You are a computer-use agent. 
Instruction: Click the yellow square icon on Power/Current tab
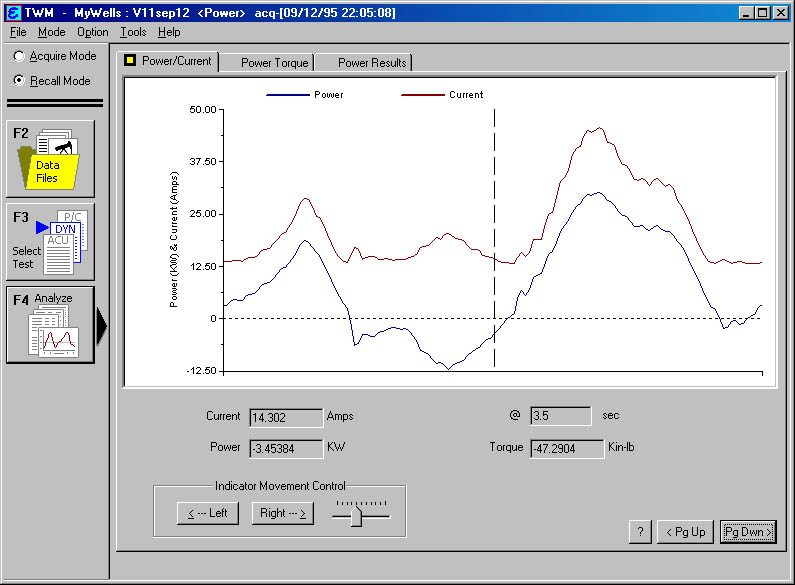click(130, 61)
